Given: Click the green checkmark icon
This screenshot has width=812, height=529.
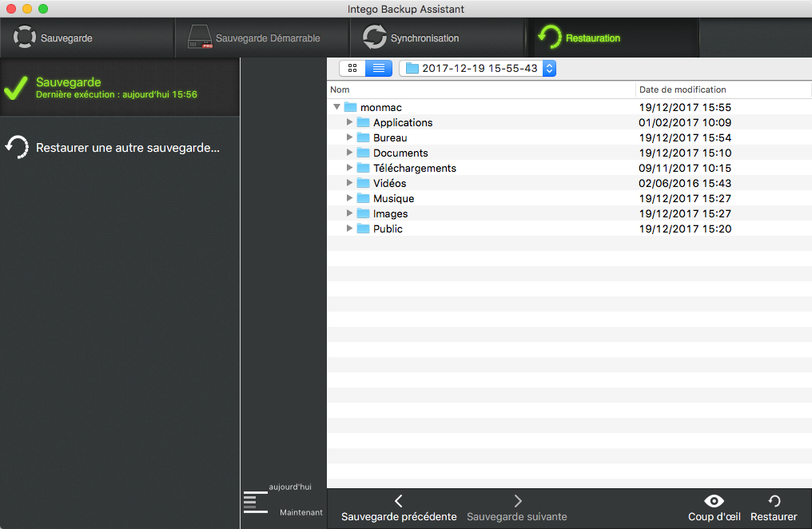Looking at the screenshot, I should pyautogui.click(x=16, y=88).
